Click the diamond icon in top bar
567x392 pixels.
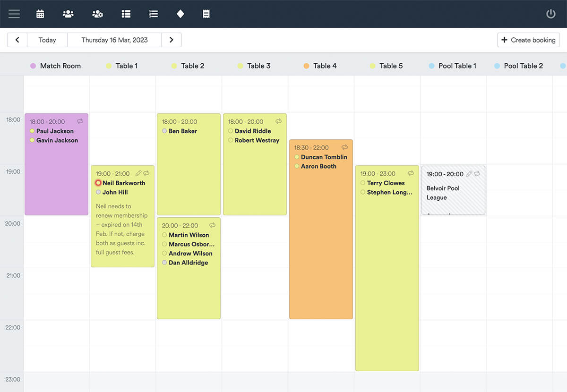tap(180, 14)
